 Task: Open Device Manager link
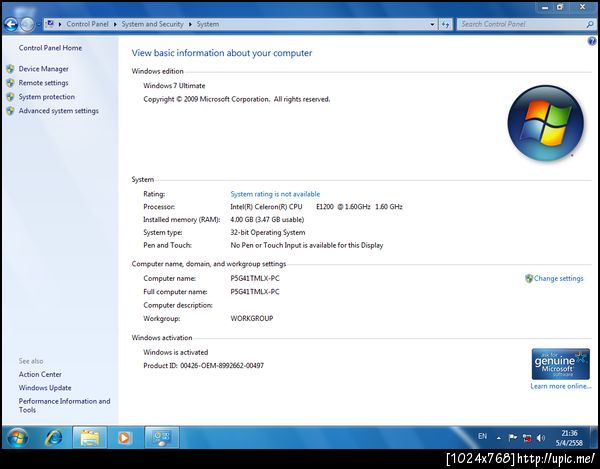(x=43, y=69)
